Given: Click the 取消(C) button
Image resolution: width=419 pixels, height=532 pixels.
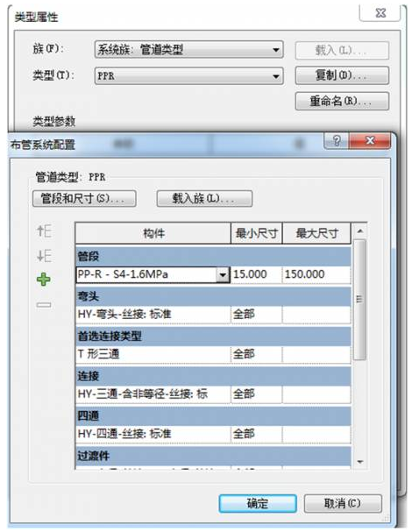Looking at the screenshot, I should 343,503.
